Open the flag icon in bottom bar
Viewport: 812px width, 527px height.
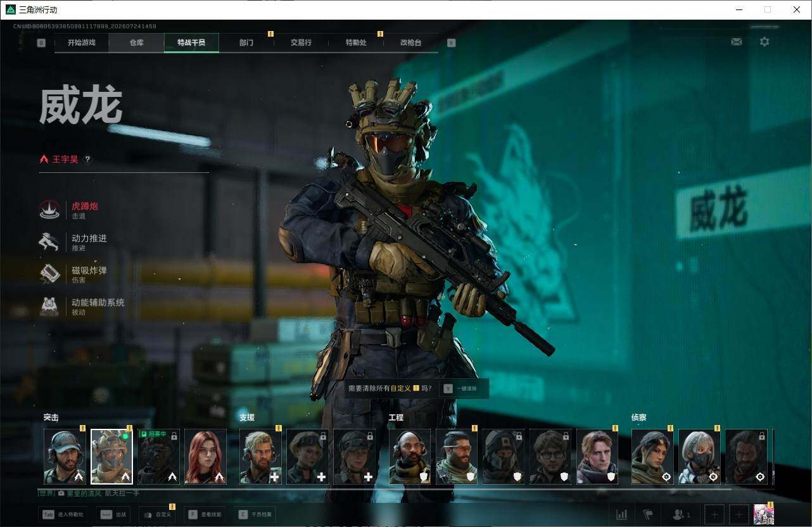648,514
